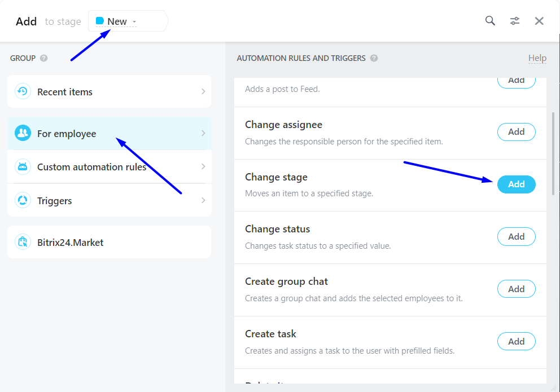Click the Recent items clock icon
The image size is (560, 392).
click(23, 91)
